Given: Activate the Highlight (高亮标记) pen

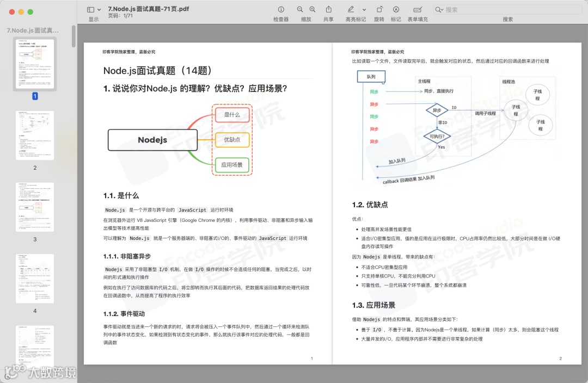Looking at the screenshot, I should pos(351,9).
